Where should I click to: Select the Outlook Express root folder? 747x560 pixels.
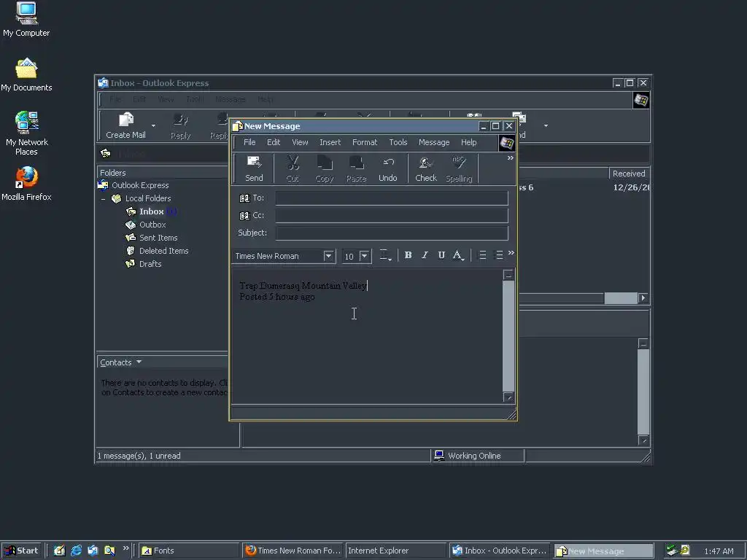point(140,185)
